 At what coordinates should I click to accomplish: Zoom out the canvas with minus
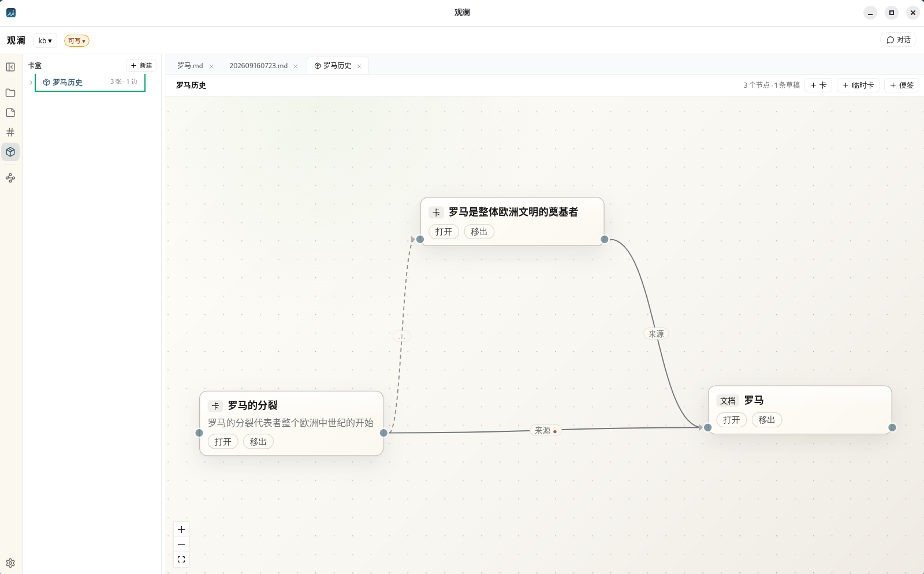[181, 545]
